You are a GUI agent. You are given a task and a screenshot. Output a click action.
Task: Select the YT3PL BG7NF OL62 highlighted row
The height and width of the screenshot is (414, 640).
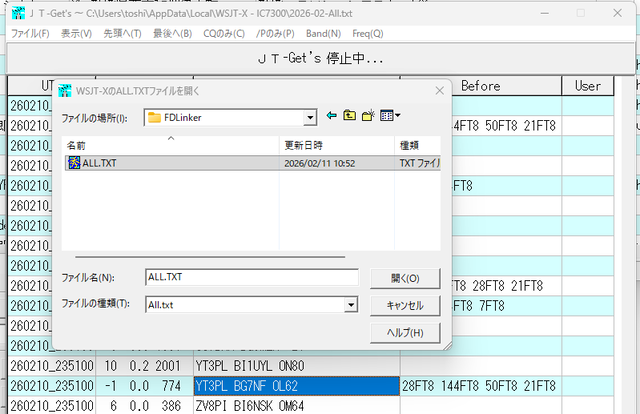click(296, 386)
